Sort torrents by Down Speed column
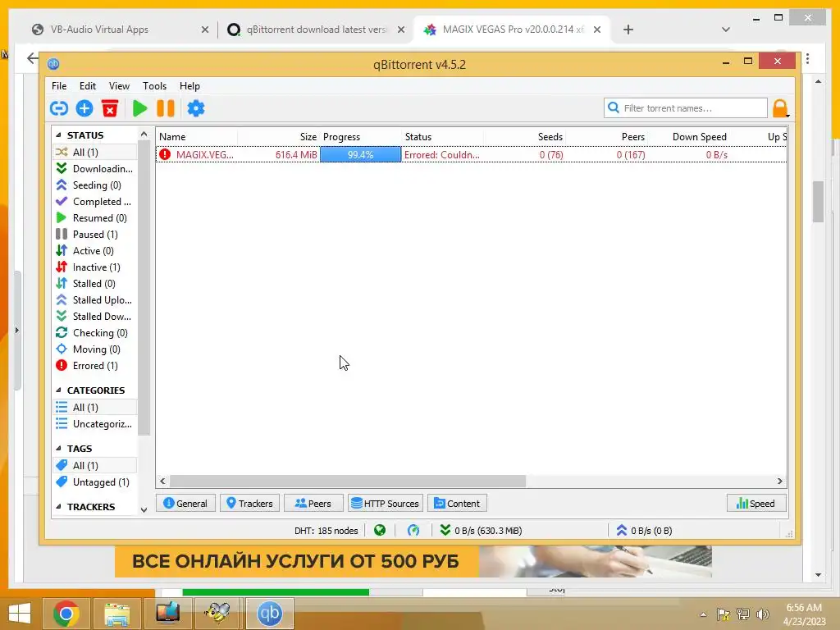 689,137
